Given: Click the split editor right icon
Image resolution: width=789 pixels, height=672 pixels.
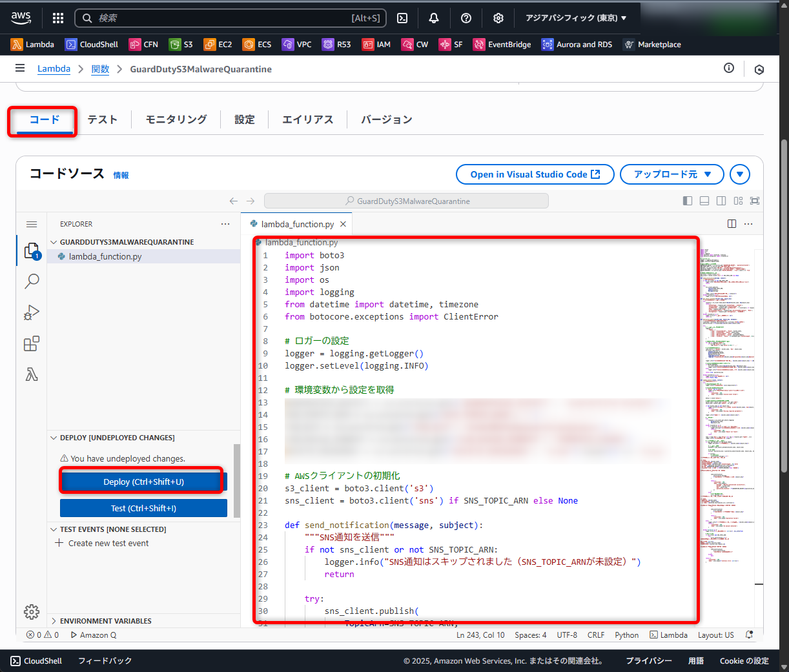Looking at the screenshot, I should coord(732,224).
